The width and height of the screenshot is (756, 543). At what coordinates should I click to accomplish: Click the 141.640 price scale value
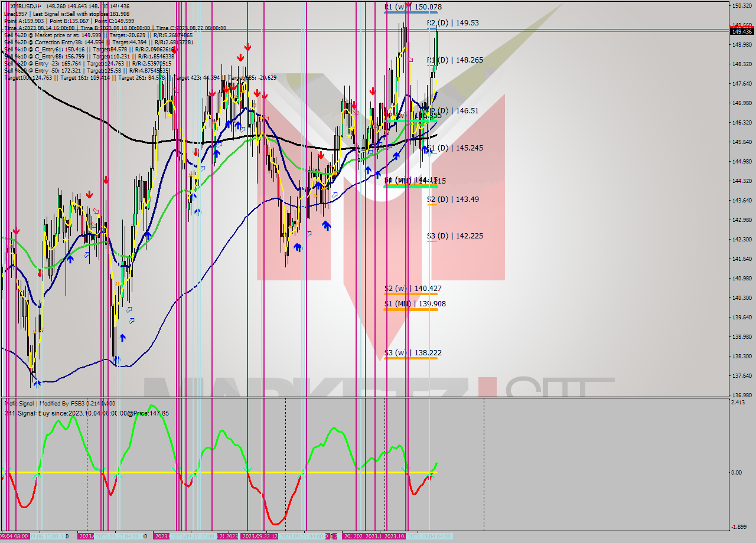[x=742, y=259]
